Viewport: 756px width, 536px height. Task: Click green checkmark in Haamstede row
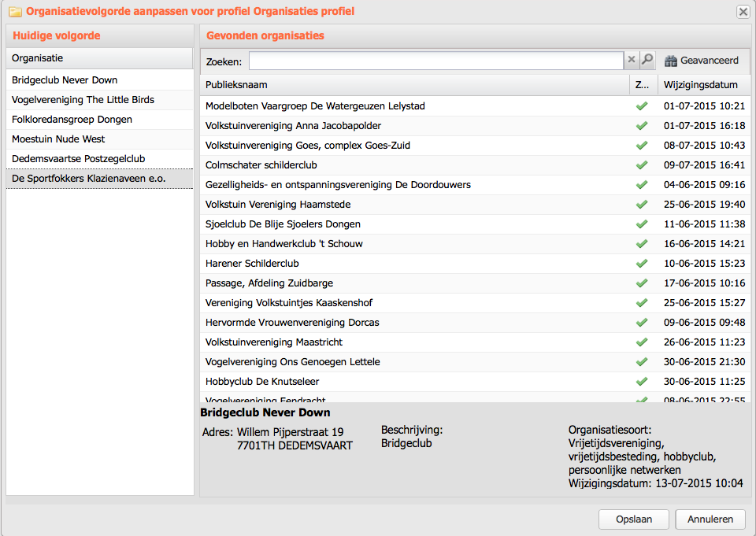642,205
